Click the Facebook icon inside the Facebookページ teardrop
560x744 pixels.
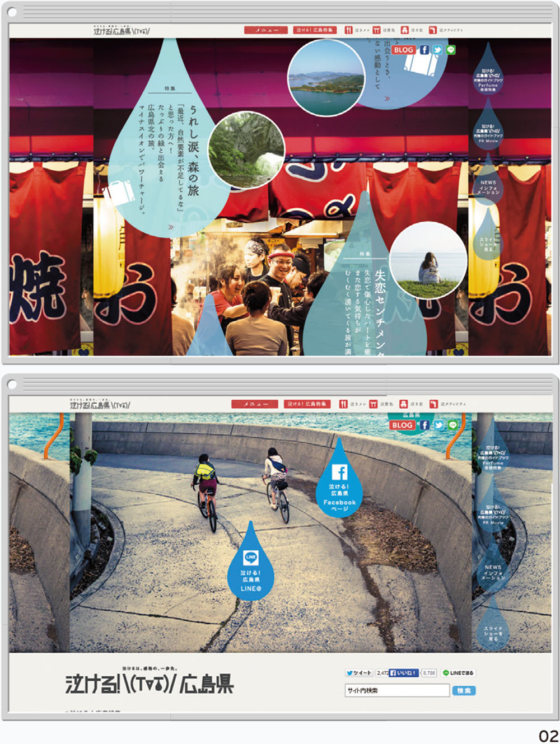(339, 472)
